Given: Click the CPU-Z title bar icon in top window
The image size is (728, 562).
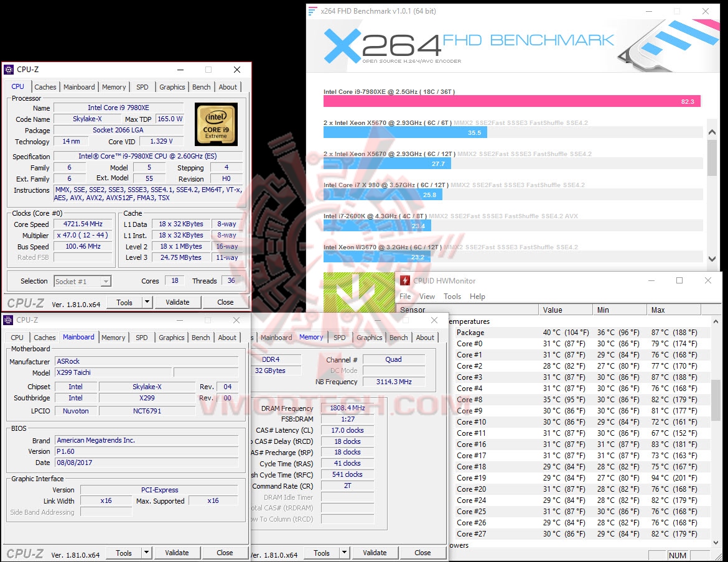Looking at the screenshot, I should tap(8, 70).
